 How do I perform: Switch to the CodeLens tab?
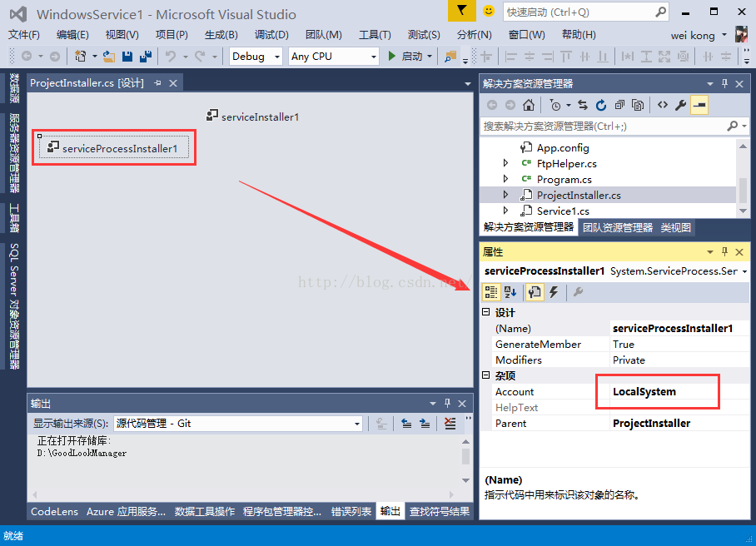54,512
